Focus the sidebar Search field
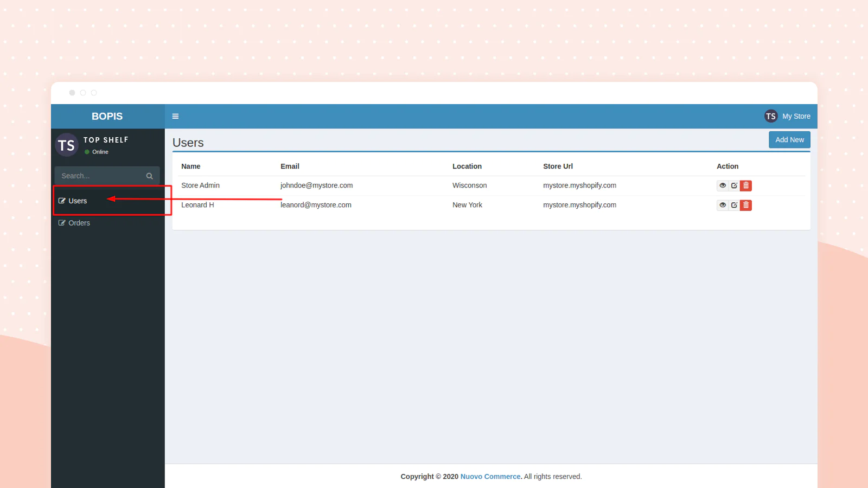Viewport: 868px width, 488px height. [x=100, y=176]
